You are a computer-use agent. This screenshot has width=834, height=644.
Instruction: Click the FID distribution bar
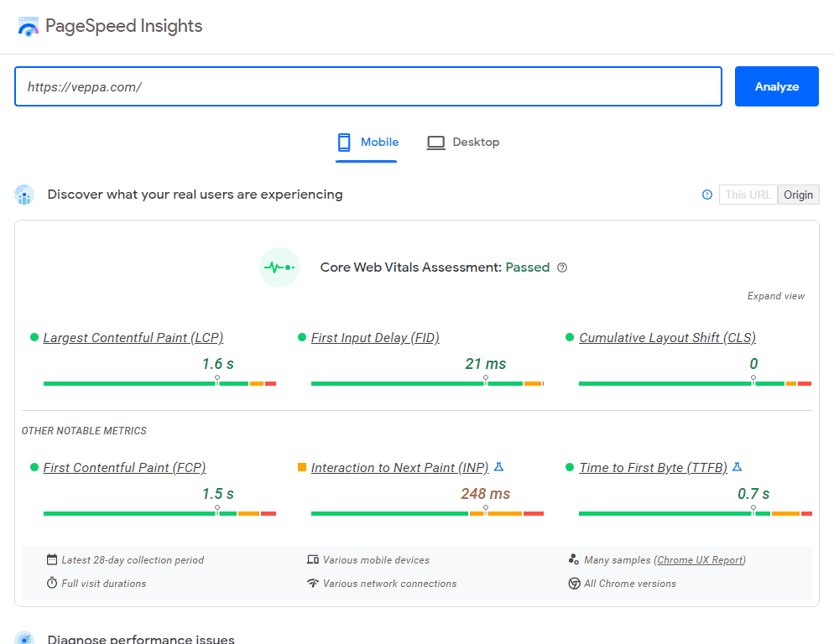(427, 383)
